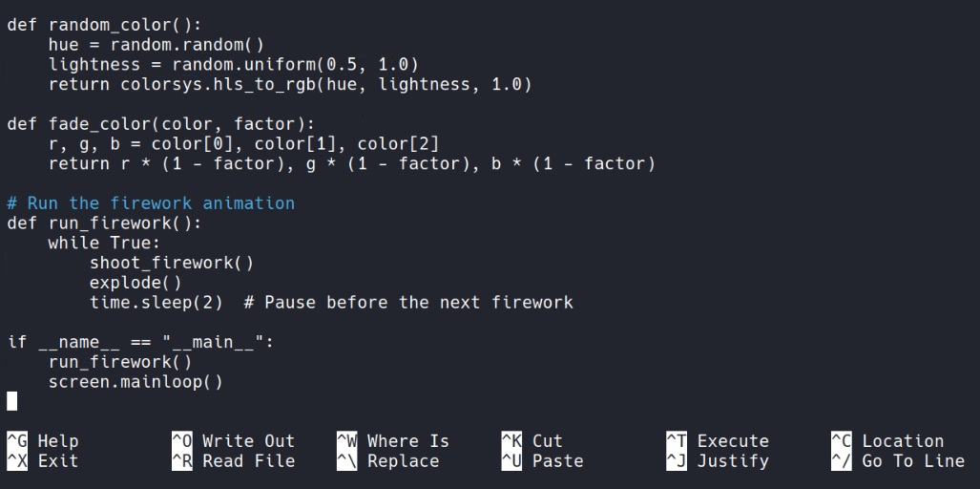Click the 'while True:' line
This screenshot has height=489, width=980.
(x=105, y=244)
